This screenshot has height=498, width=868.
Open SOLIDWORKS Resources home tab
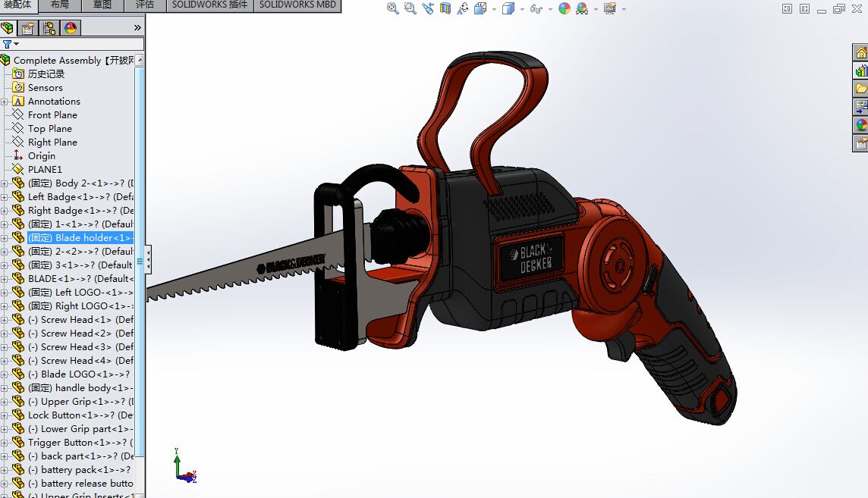click(x=860, y=52)
